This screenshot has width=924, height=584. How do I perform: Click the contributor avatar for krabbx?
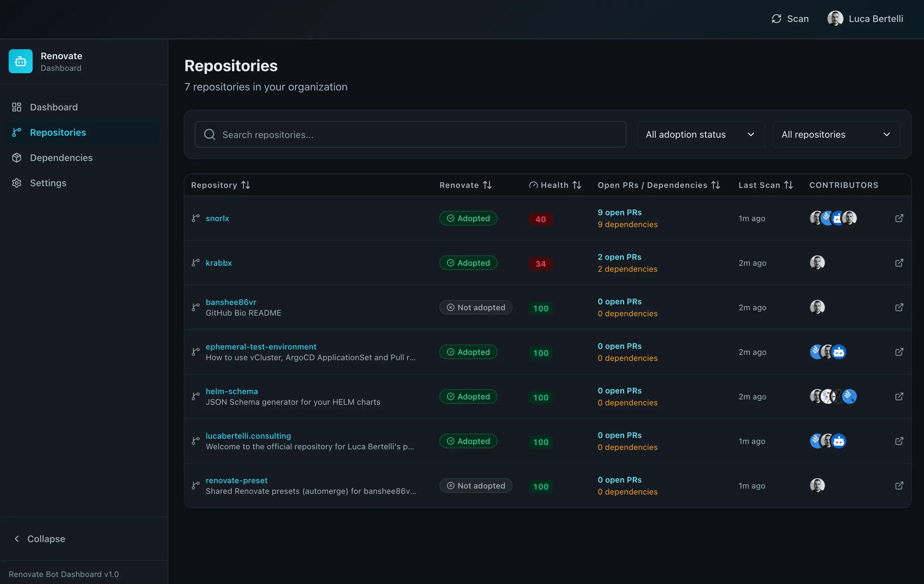(817, 263)
